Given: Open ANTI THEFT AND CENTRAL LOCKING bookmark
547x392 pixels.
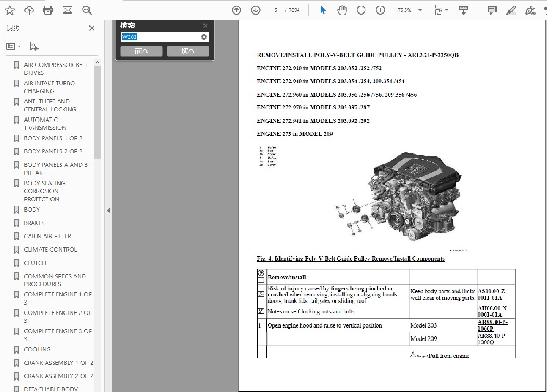Looking at the screenshot, I should [50, 105].
